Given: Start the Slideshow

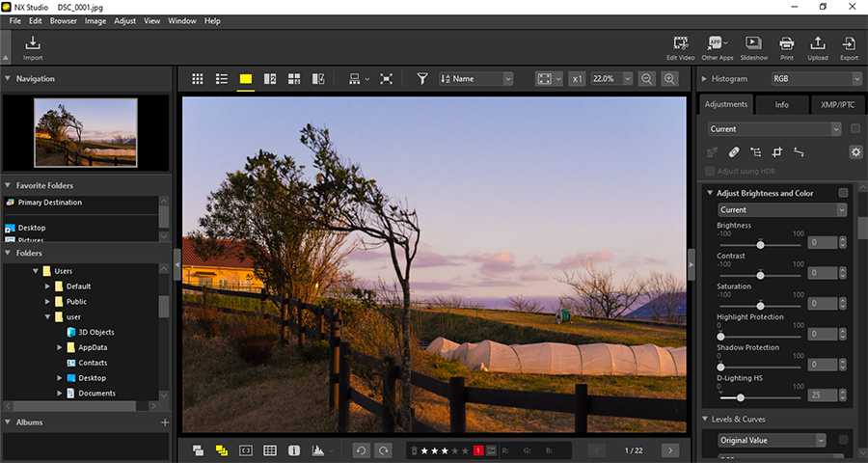Looking at the screenshot, I should pyautogui.click(x=753, y=47).
